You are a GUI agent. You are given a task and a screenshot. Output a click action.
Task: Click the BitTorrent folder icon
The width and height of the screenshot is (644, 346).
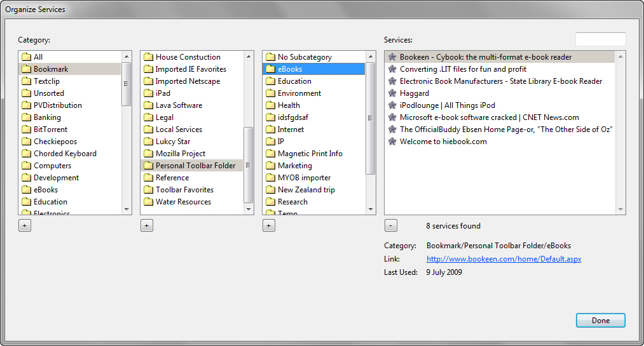[x=26, y=130]
